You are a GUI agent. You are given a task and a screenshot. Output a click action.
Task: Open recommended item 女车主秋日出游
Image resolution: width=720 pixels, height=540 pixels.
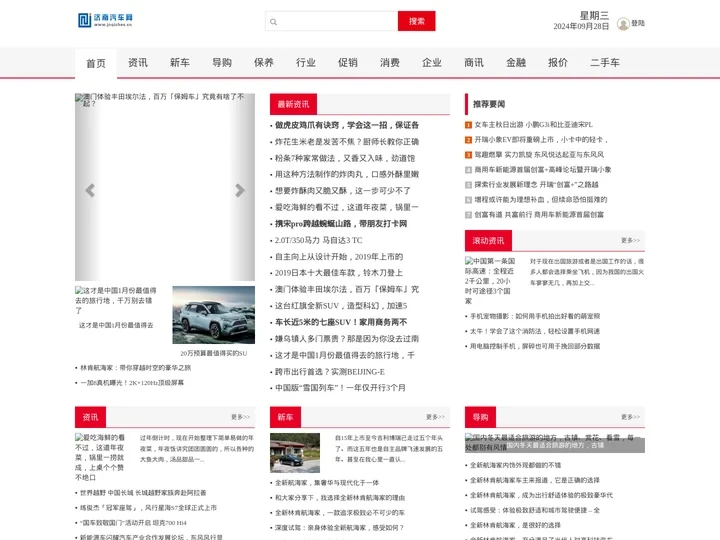click(x=534, y=125)
